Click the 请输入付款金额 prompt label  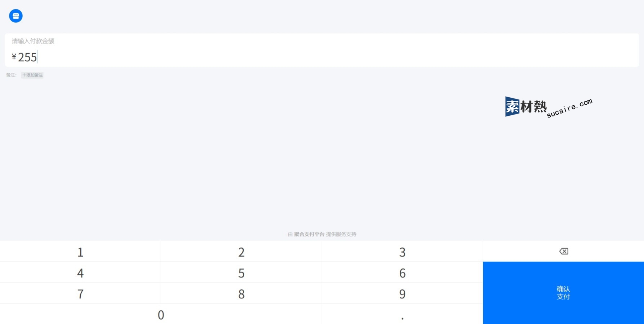point(33,41)
